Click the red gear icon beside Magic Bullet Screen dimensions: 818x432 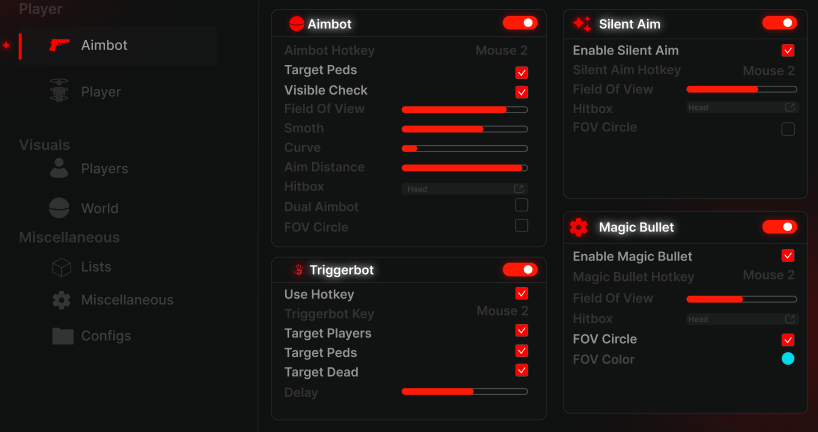point(579,227)
